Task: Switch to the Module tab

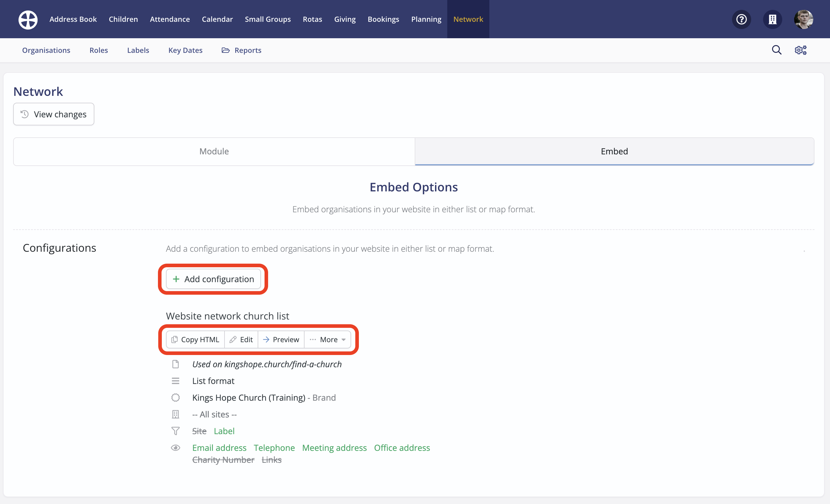Action: click(214, 151)
